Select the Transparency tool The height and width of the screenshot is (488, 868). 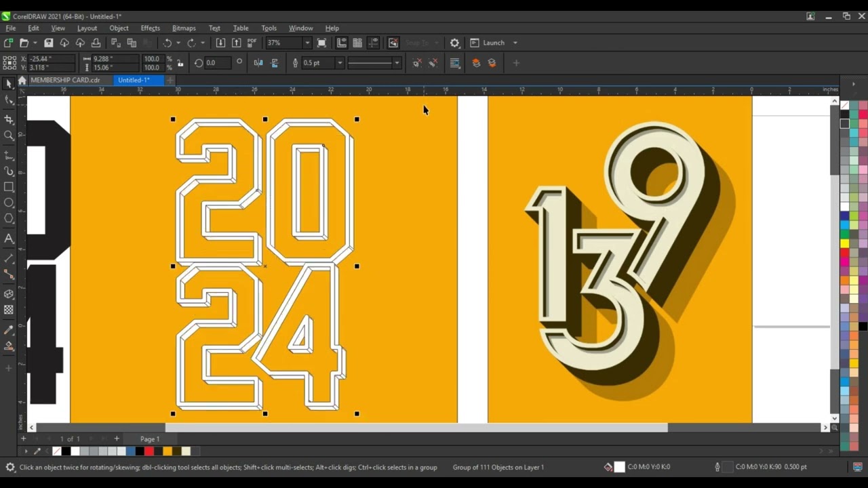tap(9, 310)
